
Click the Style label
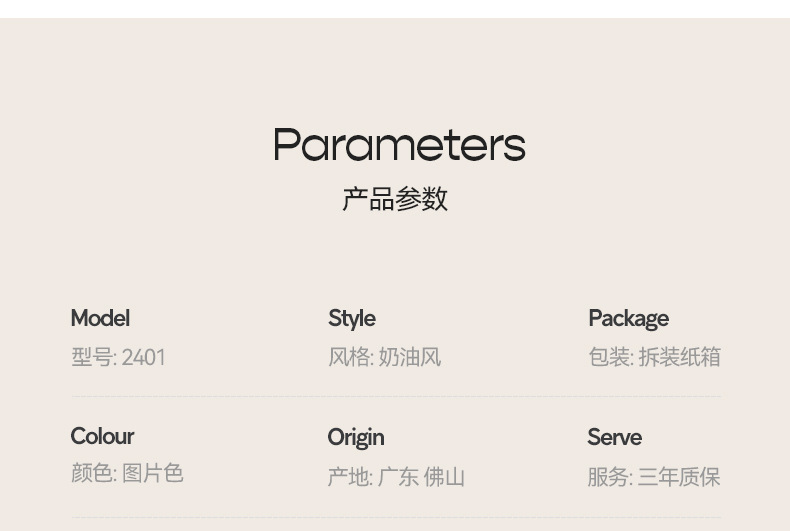click(352, 319)
